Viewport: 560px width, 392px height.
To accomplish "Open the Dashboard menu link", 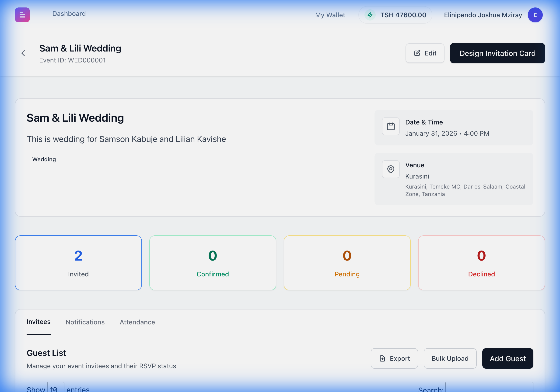I will (69, 14).
